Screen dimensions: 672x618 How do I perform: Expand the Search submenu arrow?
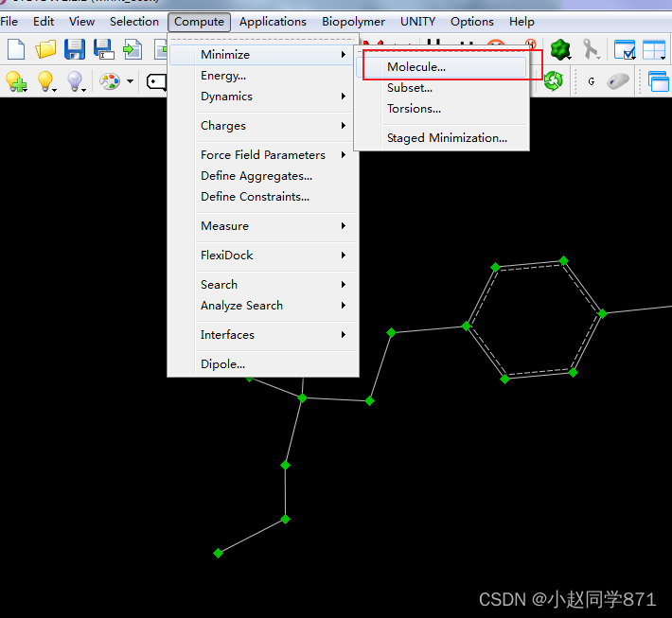tap(344, 285)
